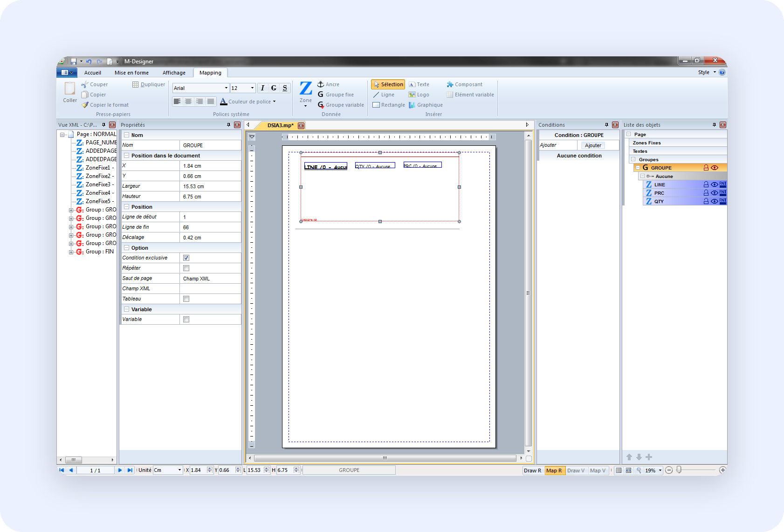Open the Mapping ribbon tab

[210, 73]
